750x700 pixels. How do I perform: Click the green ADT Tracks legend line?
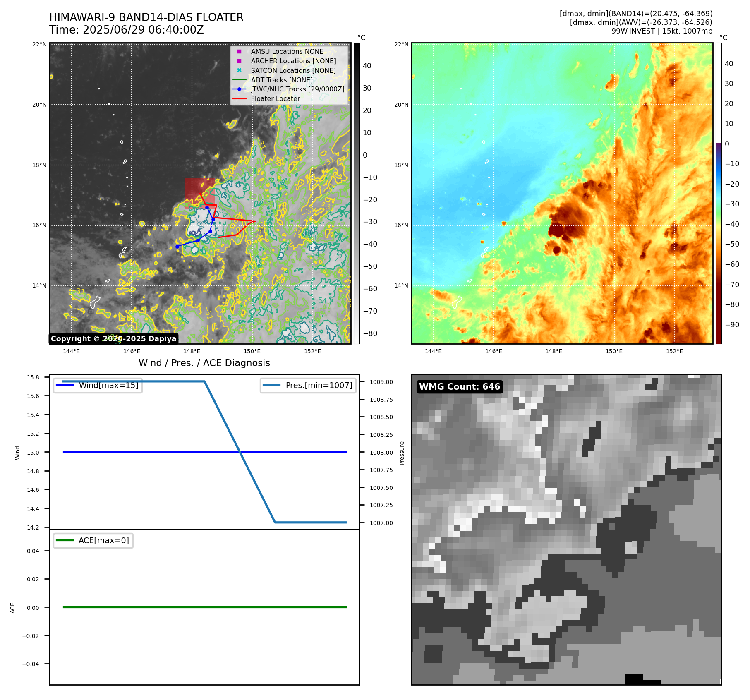pos(240,80)
